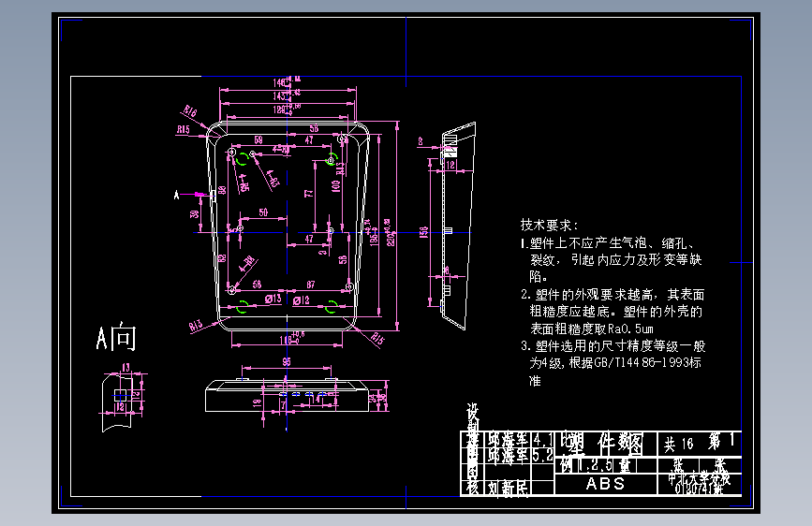Click the '50' horizontal dimension
This screenshot has height=526, width=812.
(263, 212)
